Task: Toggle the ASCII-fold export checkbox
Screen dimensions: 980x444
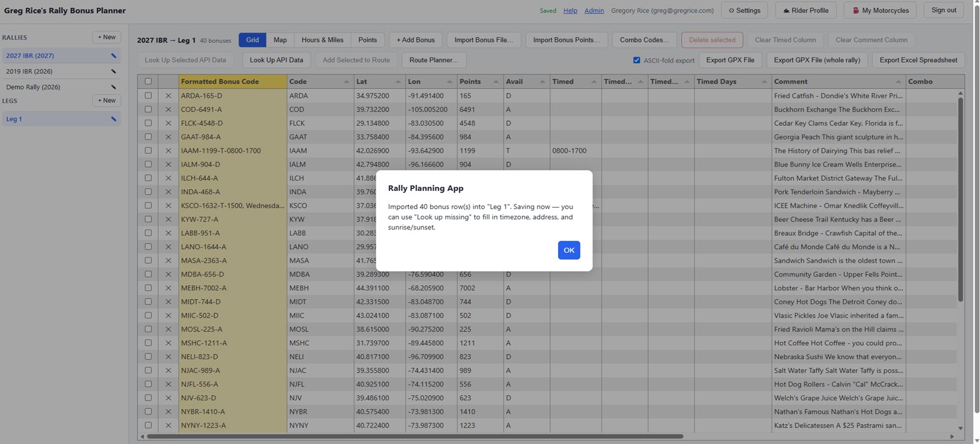Action: (x=636, y=60)
